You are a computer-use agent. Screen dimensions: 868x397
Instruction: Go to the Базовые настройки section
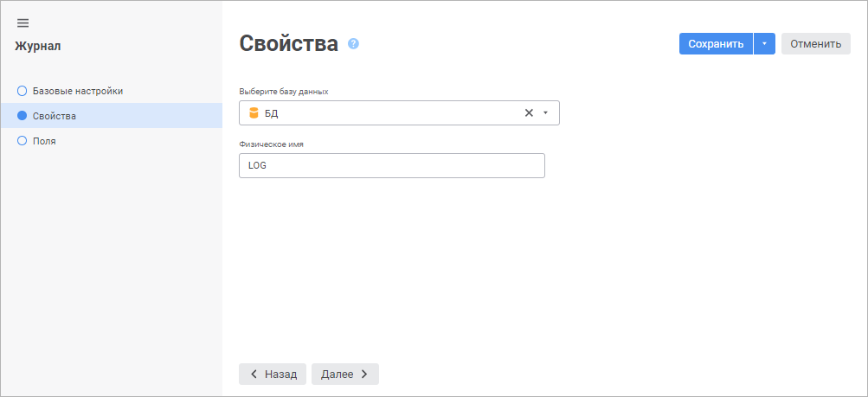coord(83,91)
